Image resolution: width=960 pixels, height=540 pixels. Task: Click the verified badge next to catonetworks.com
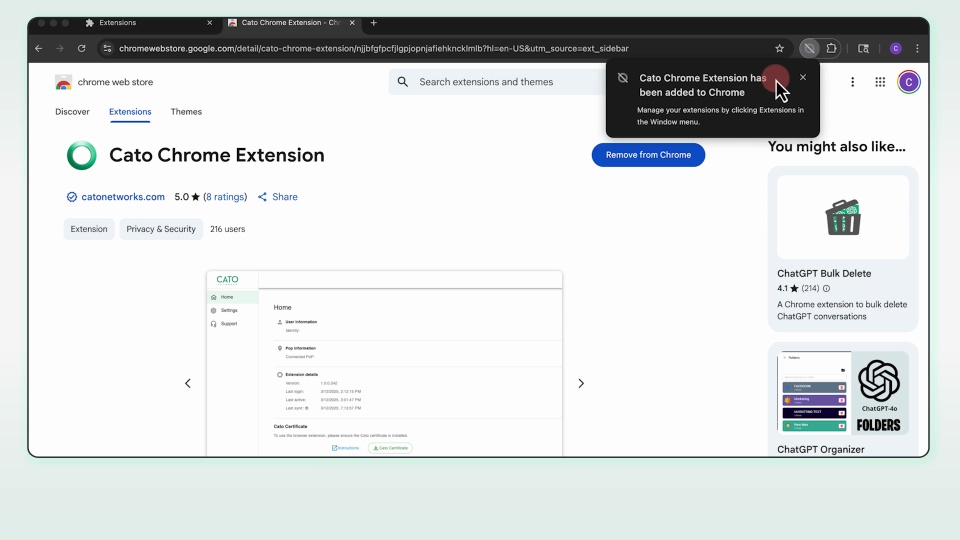(x=72, y=197)
